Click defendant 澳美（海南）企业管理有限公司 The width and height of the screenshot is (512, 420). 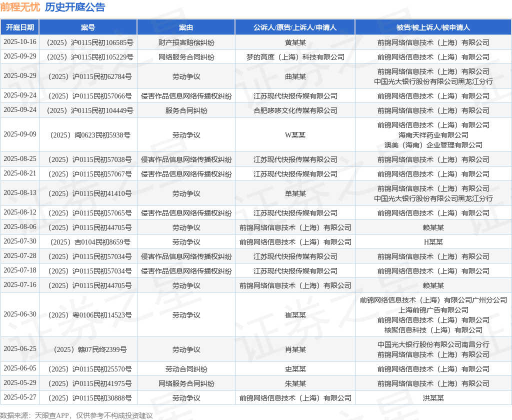click(433, 145)
